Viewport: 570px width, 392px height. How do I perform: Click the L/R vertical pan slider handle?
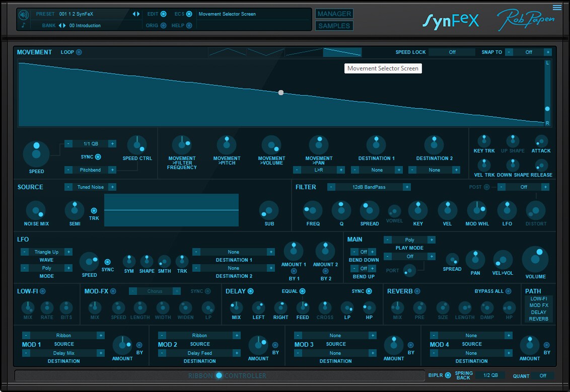click(547, 109)
